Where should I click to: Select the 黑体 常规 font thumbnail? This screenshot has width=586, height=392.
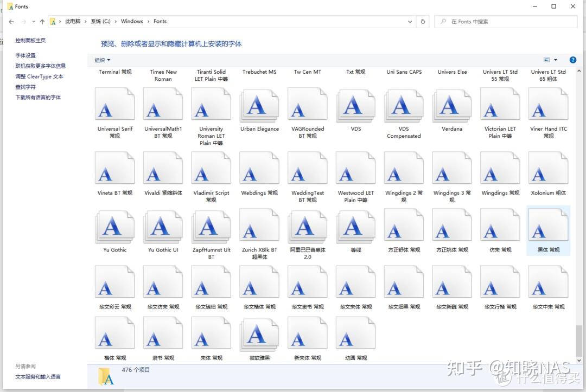(x=548, y=224)
